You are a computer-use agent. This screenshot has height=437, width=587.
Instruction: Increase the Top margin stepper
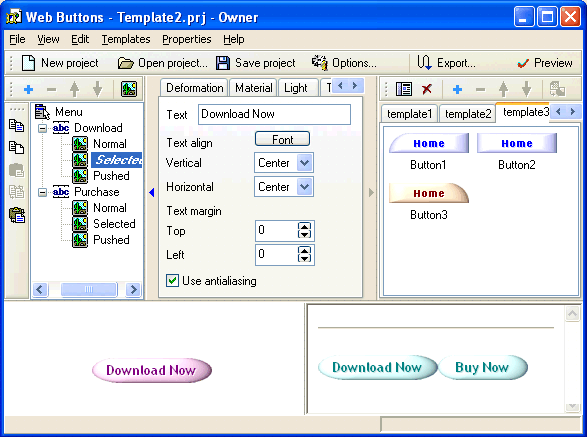304,227
